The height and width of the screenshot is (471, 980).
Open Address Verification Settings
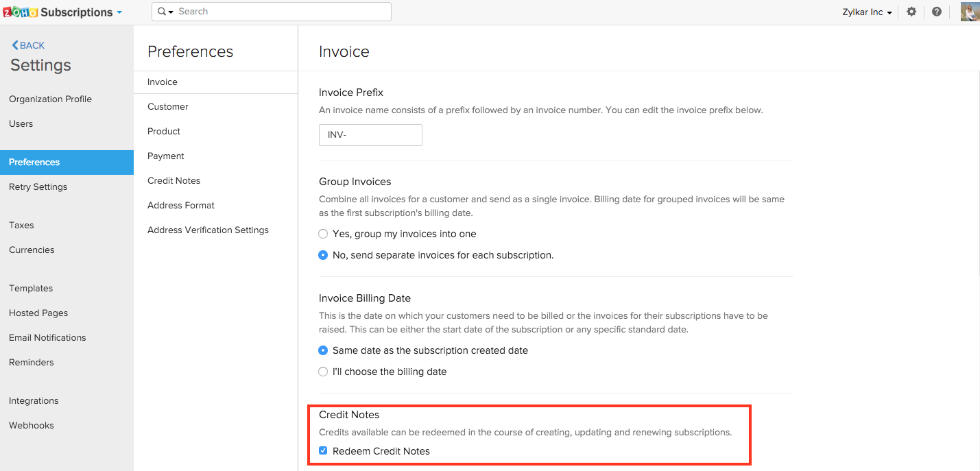[208, 230]
